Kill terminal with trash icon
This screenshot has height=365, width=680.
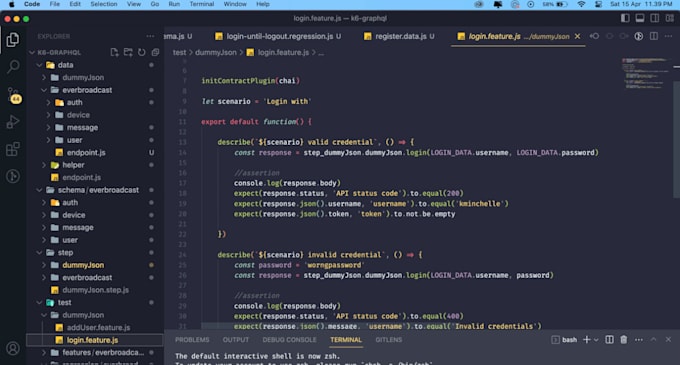(624, 340)
